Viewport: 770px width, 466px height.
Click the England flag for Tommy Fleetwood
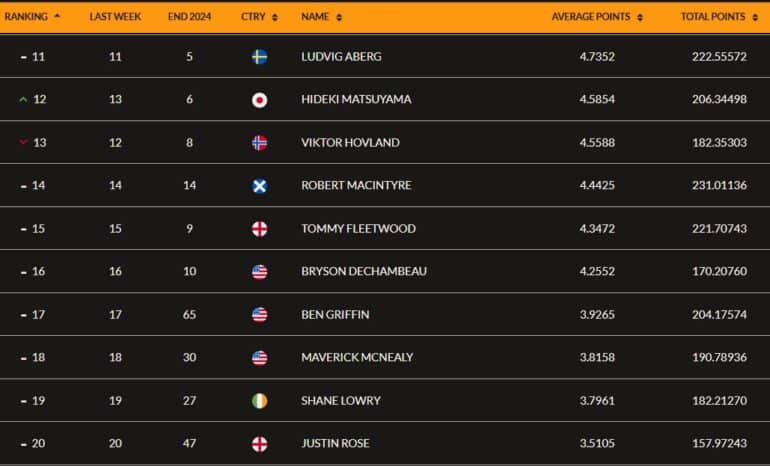click(x=259, y=229)
